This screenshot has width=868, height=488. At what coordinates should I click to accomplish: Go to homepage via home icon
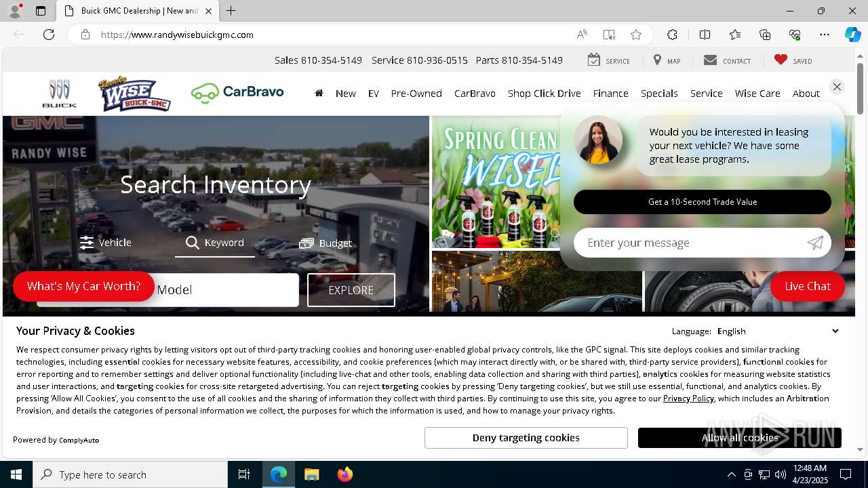click(x=319, y=94)
